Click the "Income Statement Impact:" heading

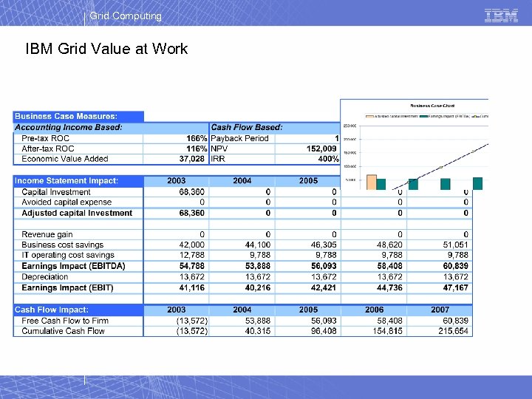(66, 181)
